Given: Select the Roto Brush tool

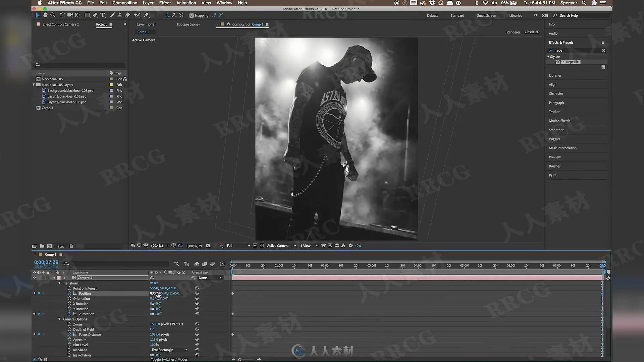Looking at the screenshot, I should [137, 15].
